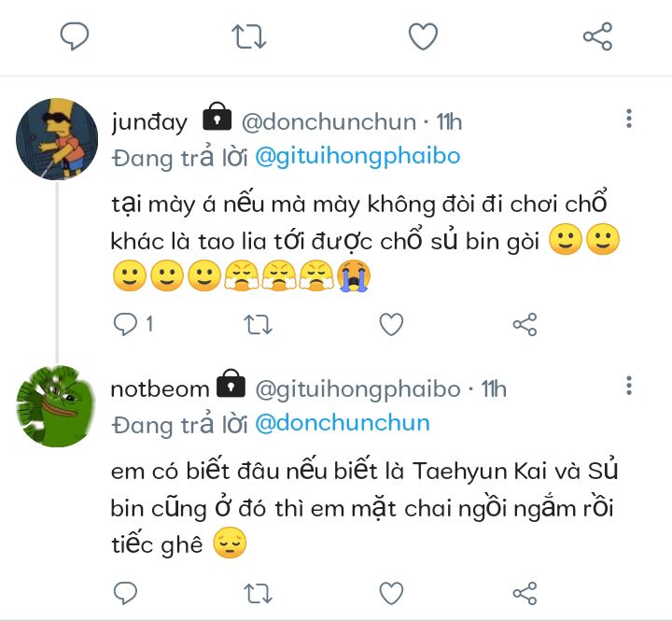
Task: Retweet notbeom's reply
Action: pos(259,592)
